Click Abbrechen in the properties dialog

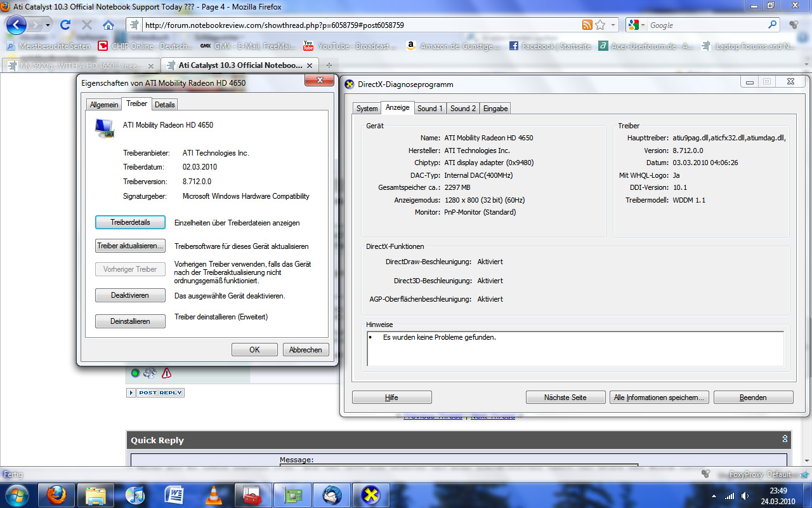(306, 350)
